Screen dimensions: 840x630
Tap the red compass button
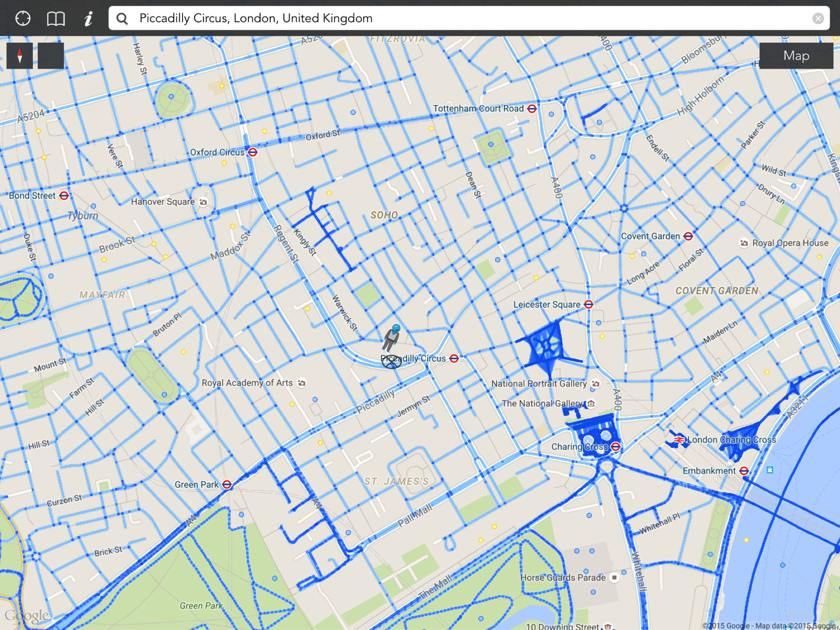(20, 56)
